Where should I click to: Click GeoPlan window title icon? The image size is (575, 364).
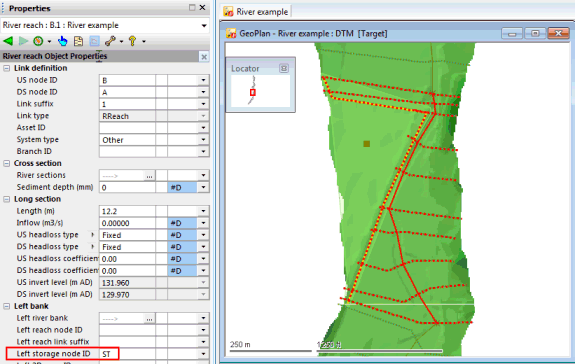point(231,33)
